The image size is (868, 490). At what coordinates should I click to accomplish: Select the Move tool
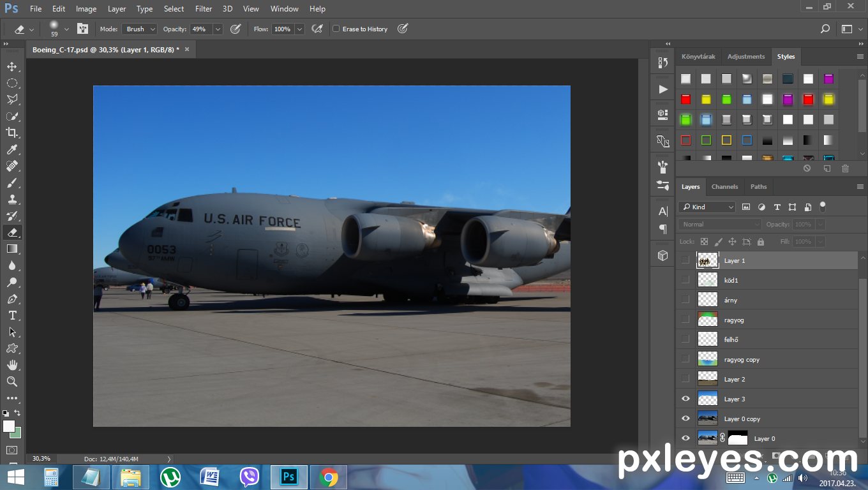click(x=11, y=66)
